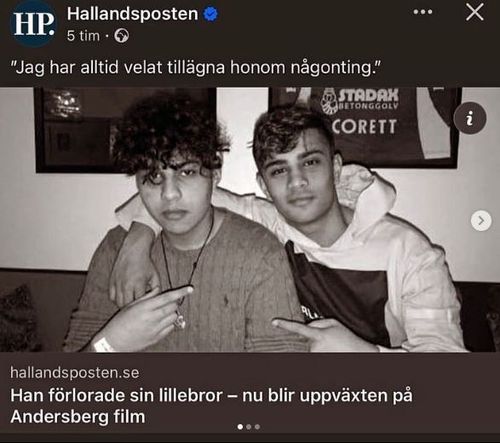Click the blue verified badge icon
This screenshot has width=500, height=443.
tap(211, 14)
